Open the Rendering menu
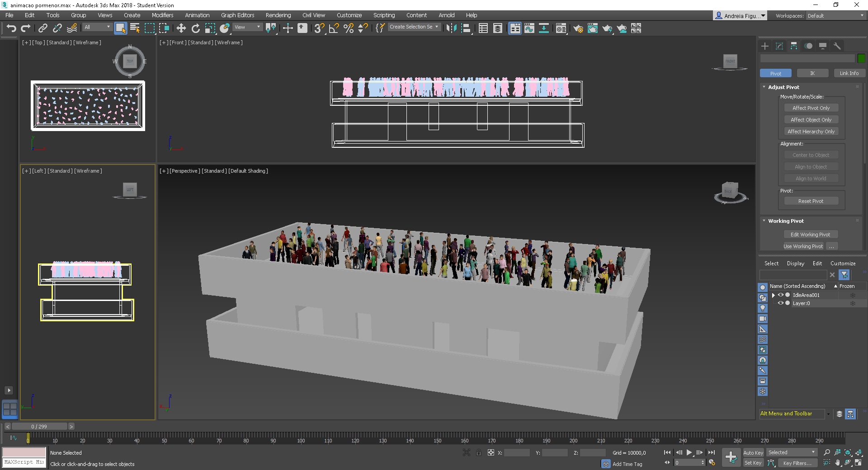The width and height of the screenshot is (868, 470). [278, 15]
